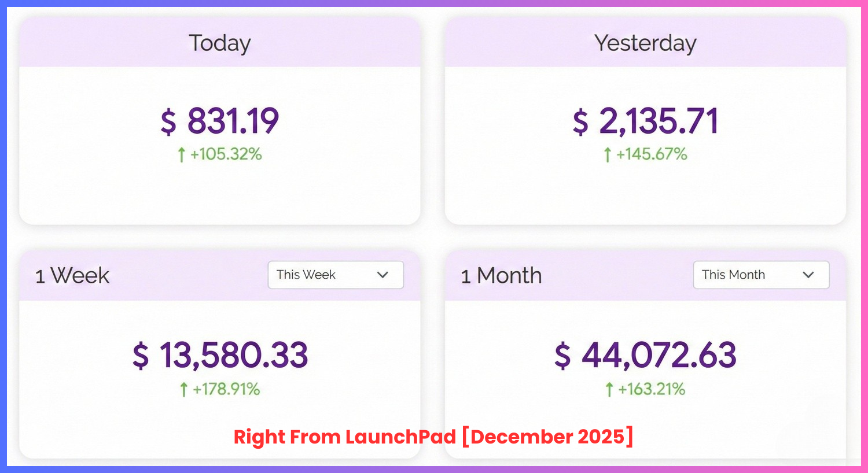
Task: Click the $ 13,580.33 weekly amount
Action: click(x=220, y=355)
